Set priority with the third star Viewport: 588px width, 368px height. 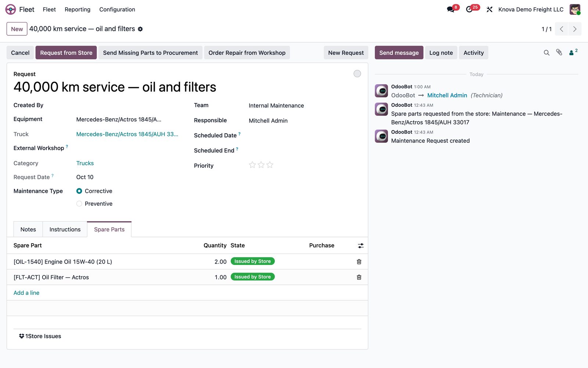(x=270, y=165)
